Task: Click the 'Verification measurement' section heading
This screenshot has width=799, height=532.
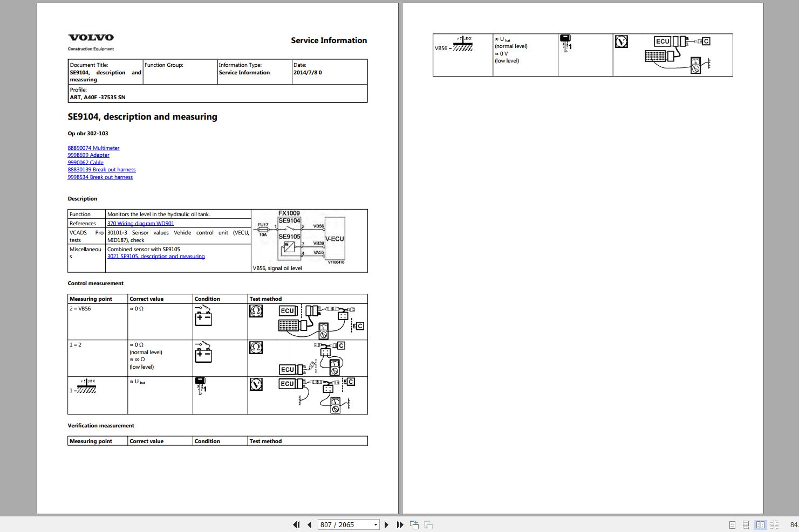Action: click(x=101, y=426)
